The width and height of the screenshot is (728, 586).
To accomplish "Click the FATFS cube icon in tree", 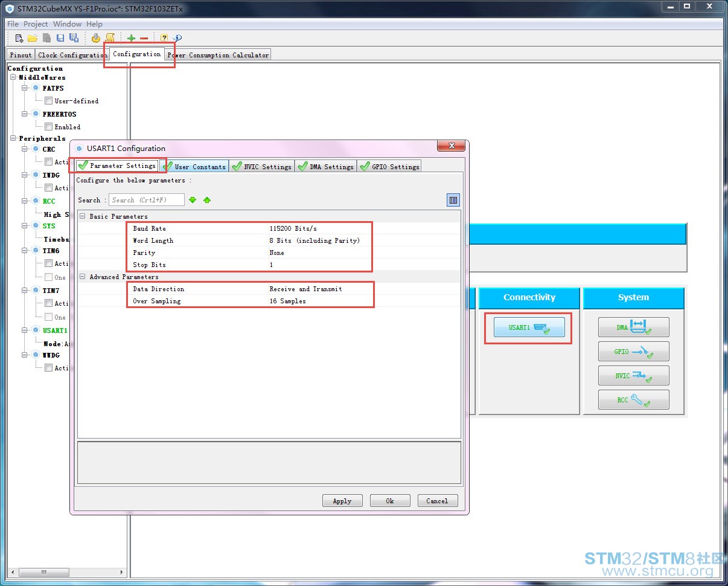I will 36,88.
